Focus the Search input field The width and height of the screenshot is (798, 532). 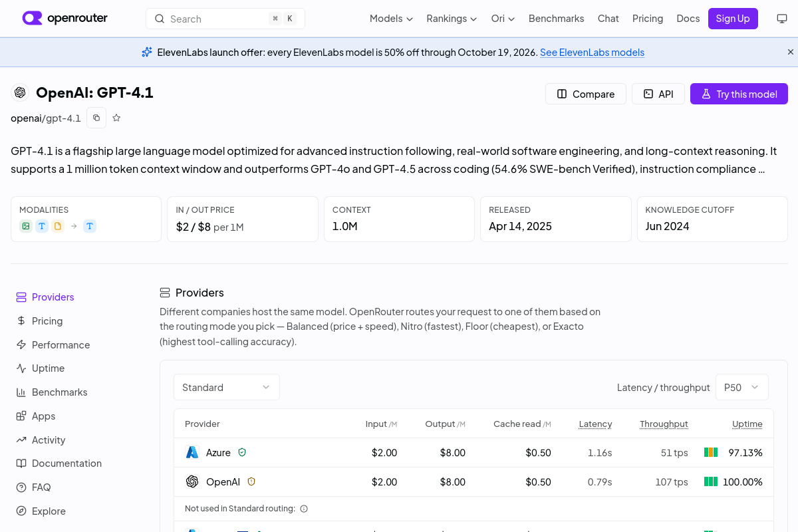[x=225, y=19]
